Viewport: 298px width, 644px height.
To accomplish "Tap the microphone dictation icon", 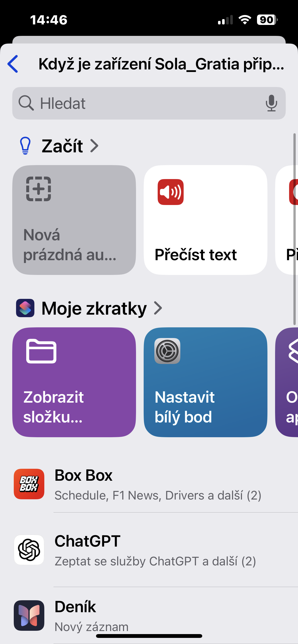I will point(272,103).
